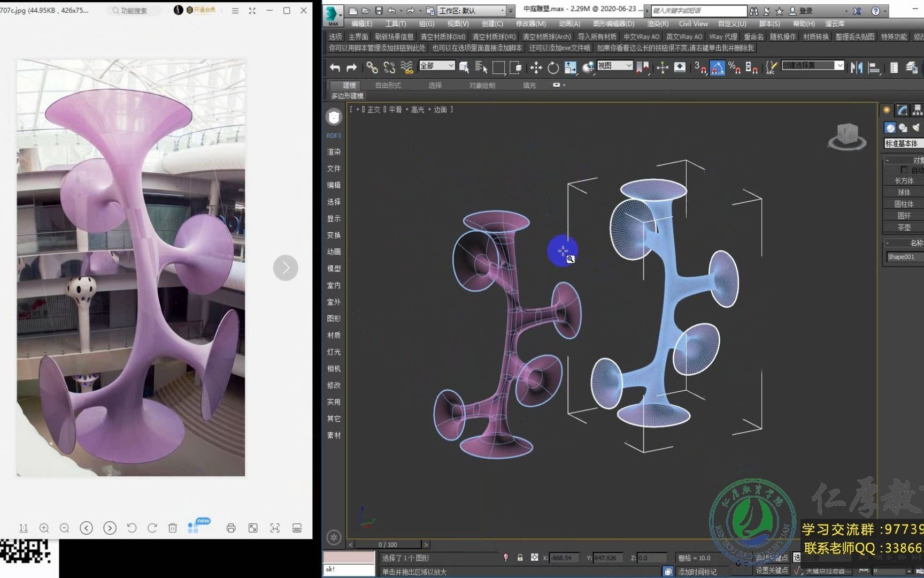Activate the Select and Move tool
The image size is (924, 578).
536,67
